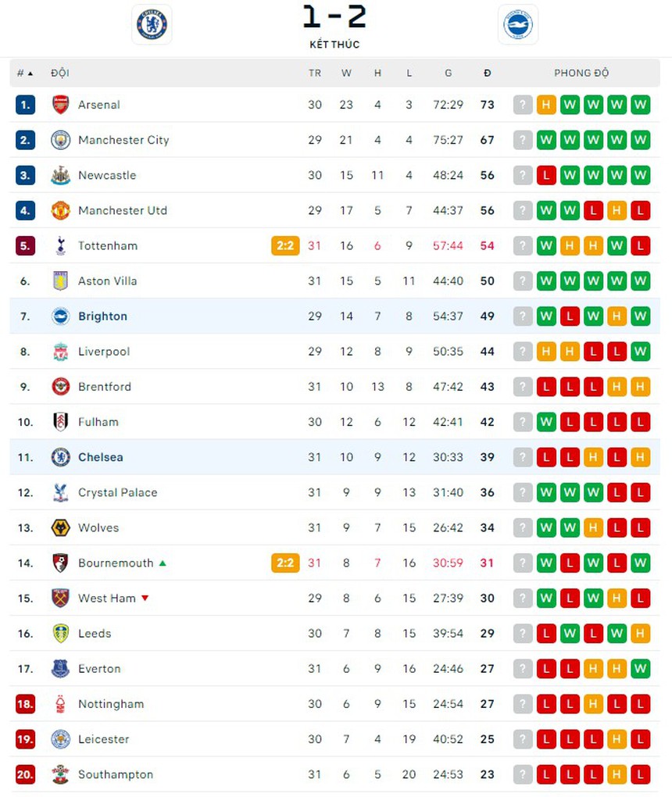Sort standings by the TR matches column
Viewport: 672px width, 797px height.
click(315, 73)
